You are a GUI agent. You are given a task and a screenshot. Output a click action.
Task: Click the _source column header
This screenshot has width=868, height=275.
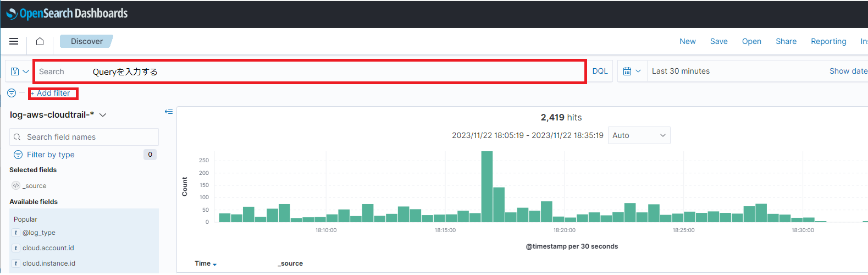tap(290, 263)
